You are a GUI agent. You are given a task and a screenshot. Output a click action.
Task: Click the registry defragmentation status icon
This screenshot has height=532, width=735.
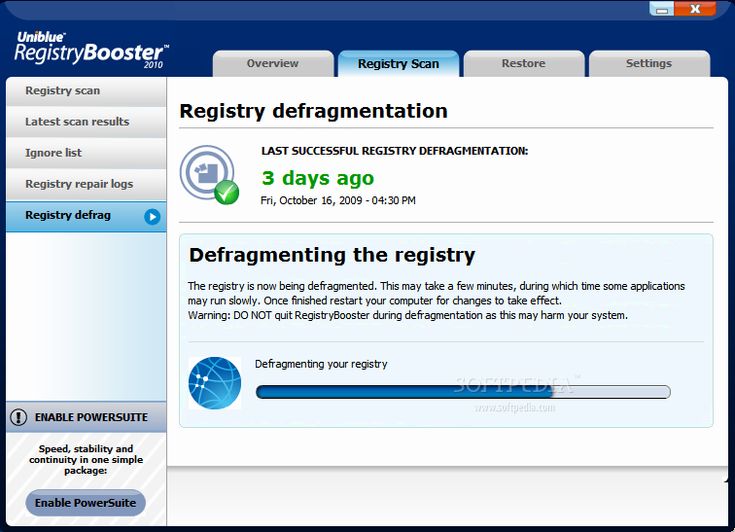coord(207,172)
